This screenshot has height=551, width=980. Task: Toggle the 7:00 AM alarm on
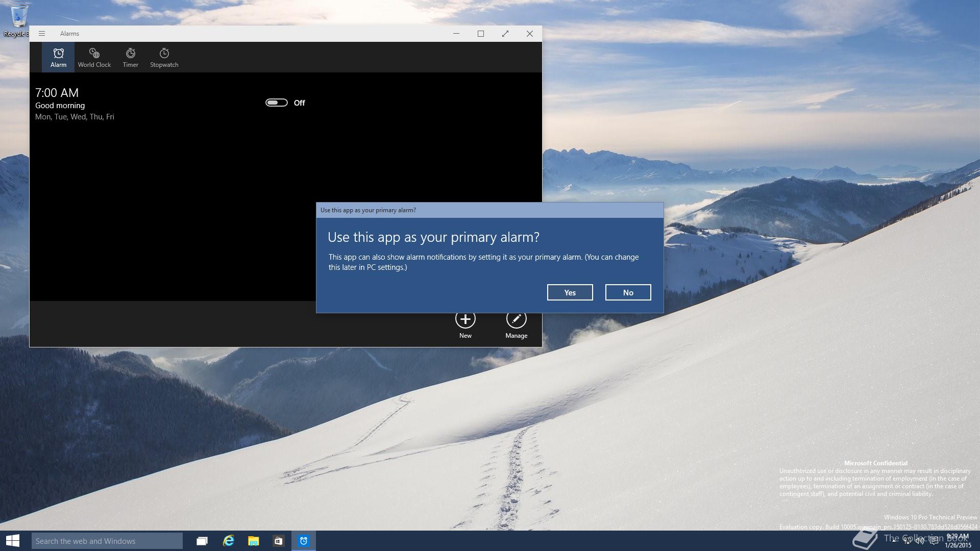tap(276, 103)
